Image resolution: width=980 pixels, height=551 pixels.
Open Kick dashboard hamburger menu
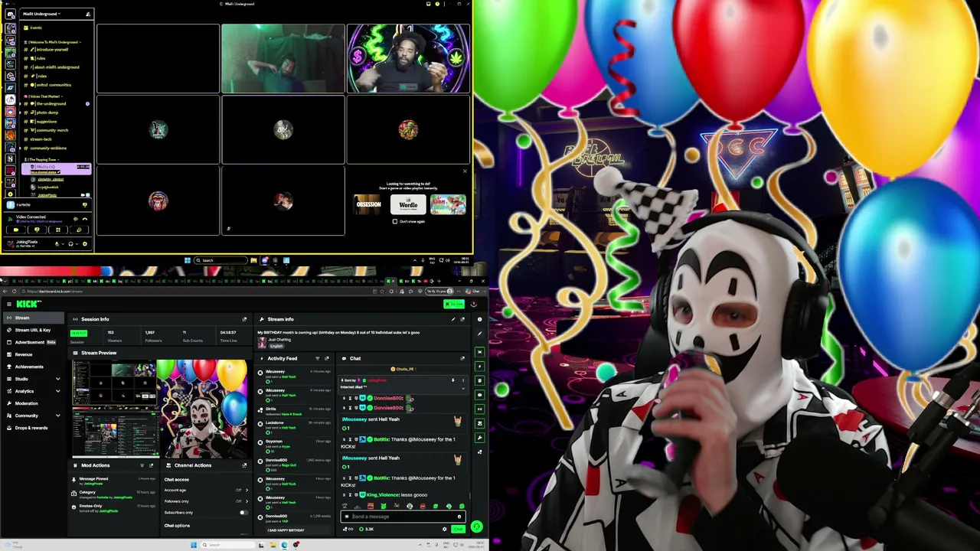click(8, 304)
